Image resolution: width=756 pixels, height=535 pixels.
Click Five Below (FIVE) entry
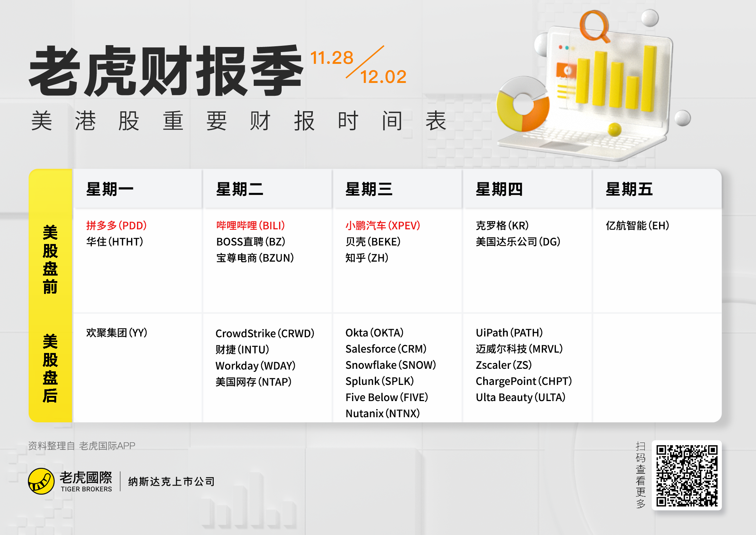pos(387,397)
